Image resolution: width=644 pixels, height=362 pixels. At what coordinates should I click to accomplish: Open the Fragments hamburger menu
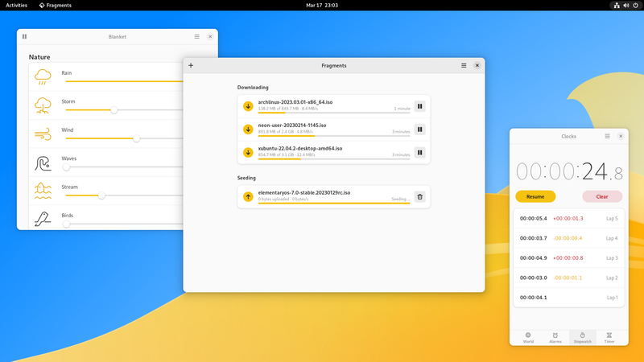(464, 65)
